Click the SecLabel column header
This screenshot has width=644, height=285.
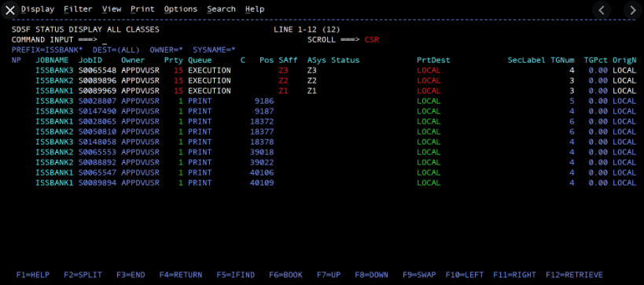click(x=527, y=60)
